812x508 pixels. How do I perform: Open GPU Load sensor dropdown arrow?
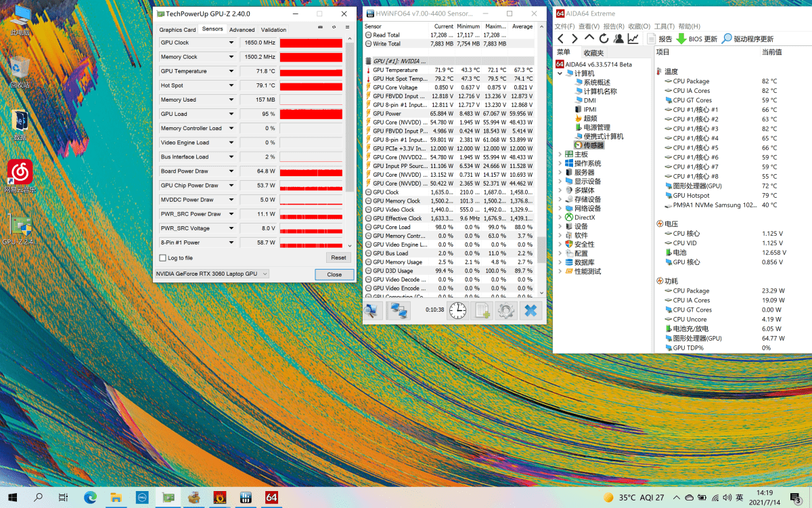[x=231, y=114]
